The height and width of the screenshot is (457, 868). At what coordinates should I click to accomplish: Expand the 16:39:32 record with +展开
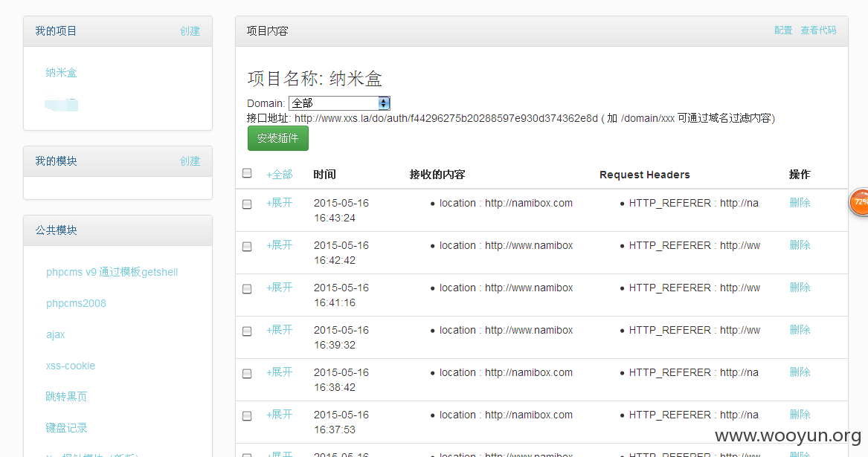279,330
